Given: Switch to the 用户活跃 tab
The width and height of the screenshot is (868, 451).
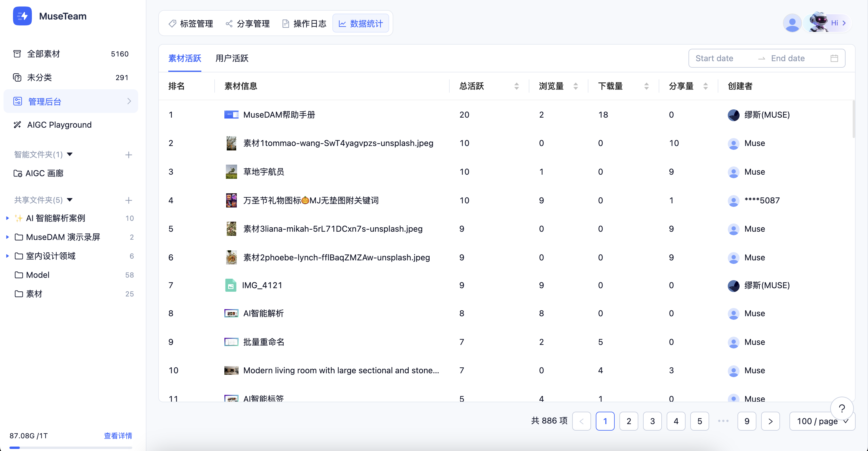Looking at the screenshot, I should click(232, 58).
